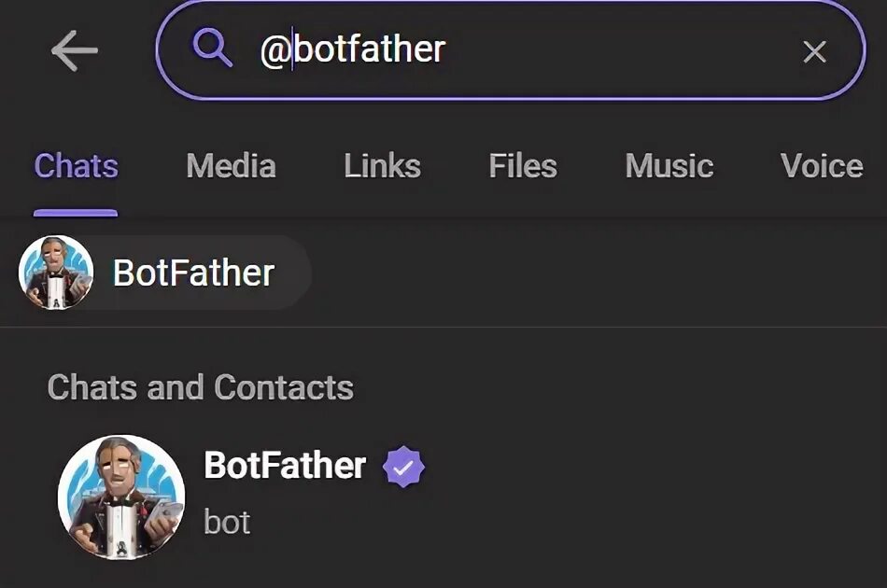The image size is (887, 588).
Task: Select the Links tab
Action: (382, 167)
